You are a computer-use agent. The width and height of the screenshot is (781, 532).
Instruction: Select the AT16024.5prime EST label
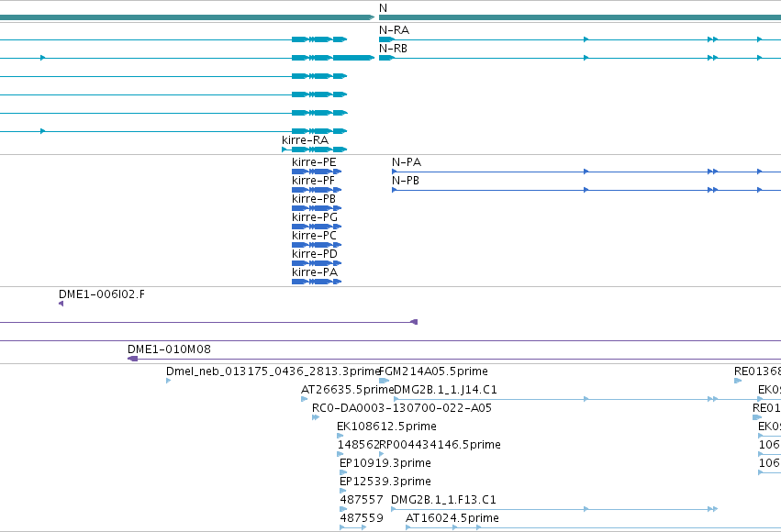452,518
